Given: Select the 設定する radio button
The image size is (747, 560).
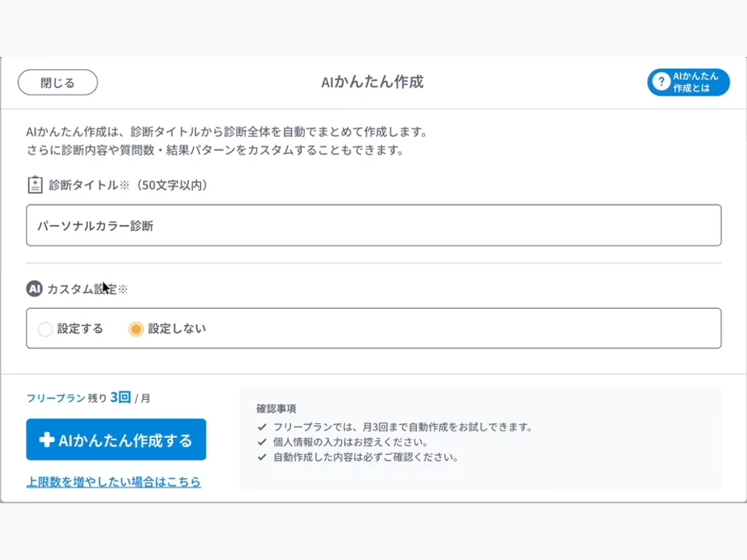Looking at the screenshot, I should [x=45, y=329].
